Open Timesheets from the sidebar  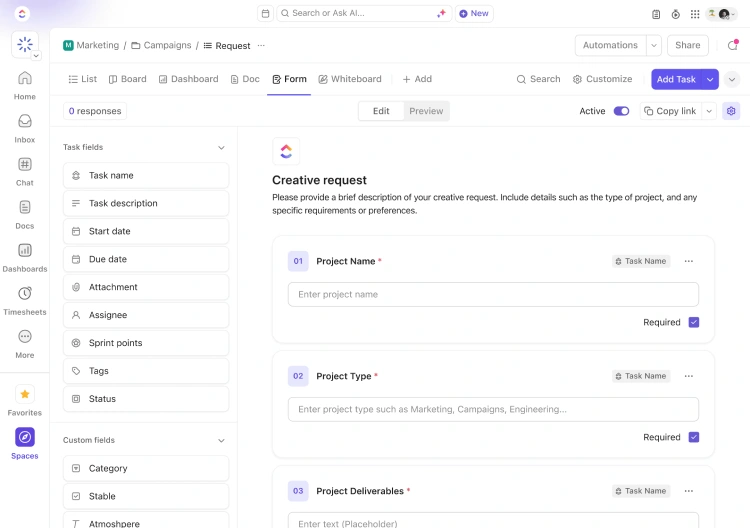[25, 294]
